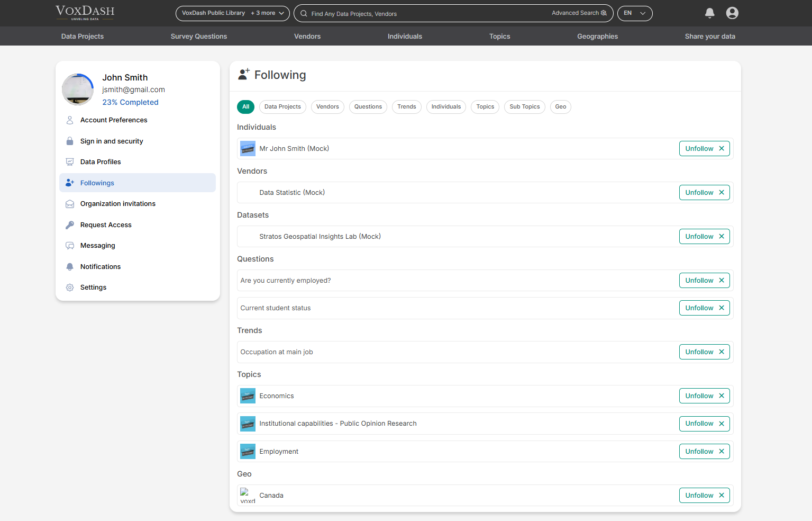Click the search magnifier icon
Screen dimensions: 812x521
[x=304, y=13]
